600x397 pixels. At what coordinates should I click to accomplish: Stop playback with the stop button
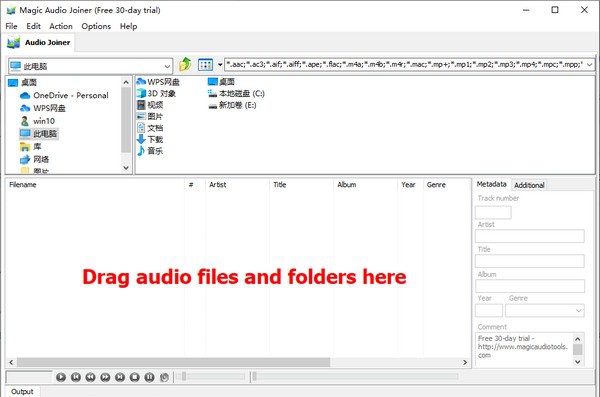tap(135, 377)
